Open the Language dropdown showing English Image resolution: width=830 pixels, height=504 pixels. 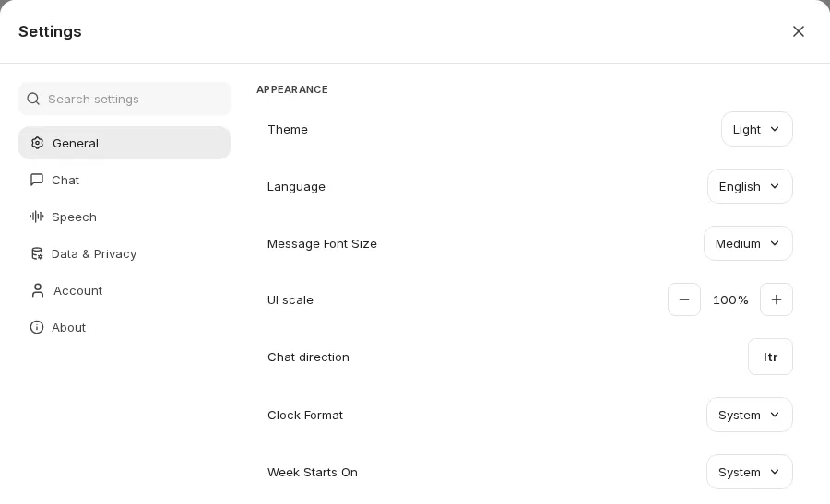[750, 186]
